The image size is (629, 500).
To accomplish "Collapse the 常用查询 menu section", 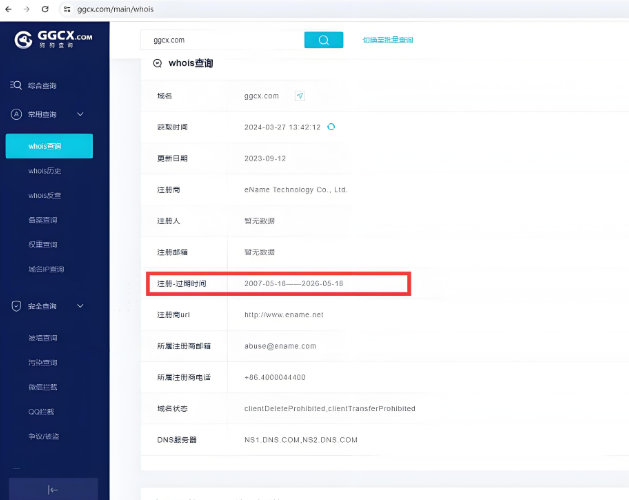I will [x=80, y=115].
